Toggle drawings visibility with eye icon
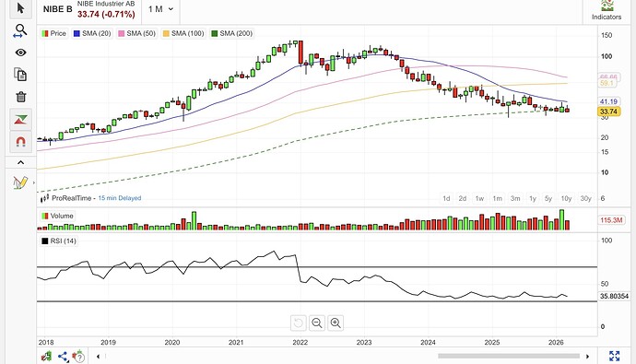The image size is (636, 364). pyautogui.click(x=20, y=53)
